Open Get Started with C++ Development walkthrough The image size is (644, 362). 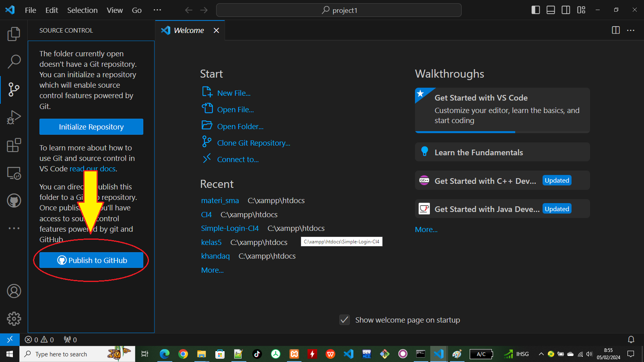[502, 181]
